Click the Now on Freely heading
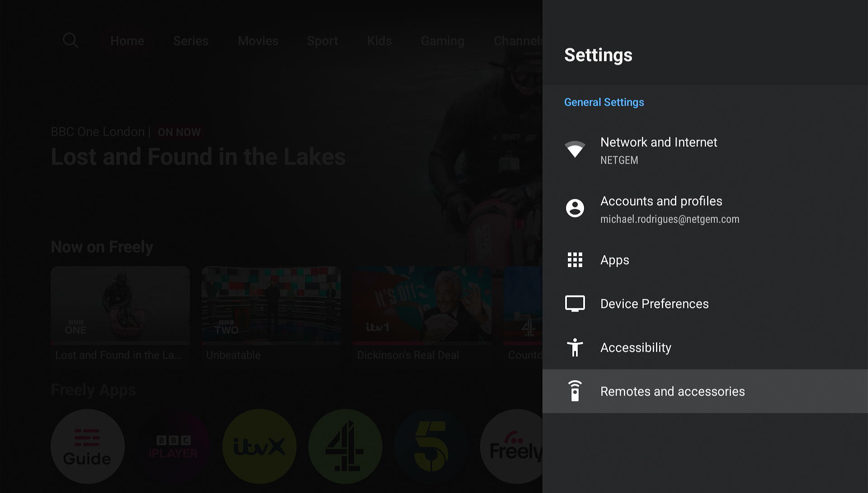Viewport: 868px width, 493px height. 102,247
